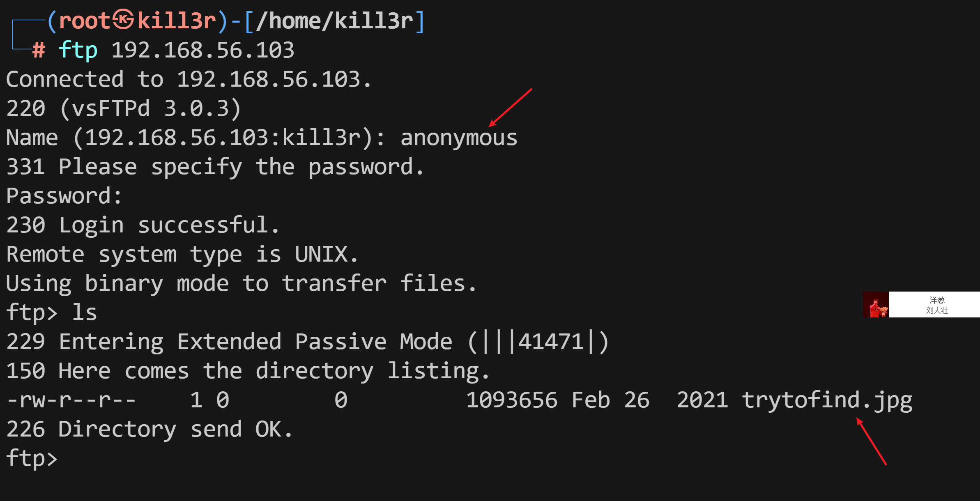Click the /home/kill3r path in the prompt
The width and height of the screenshot is (980, 501).
(335, 21)
